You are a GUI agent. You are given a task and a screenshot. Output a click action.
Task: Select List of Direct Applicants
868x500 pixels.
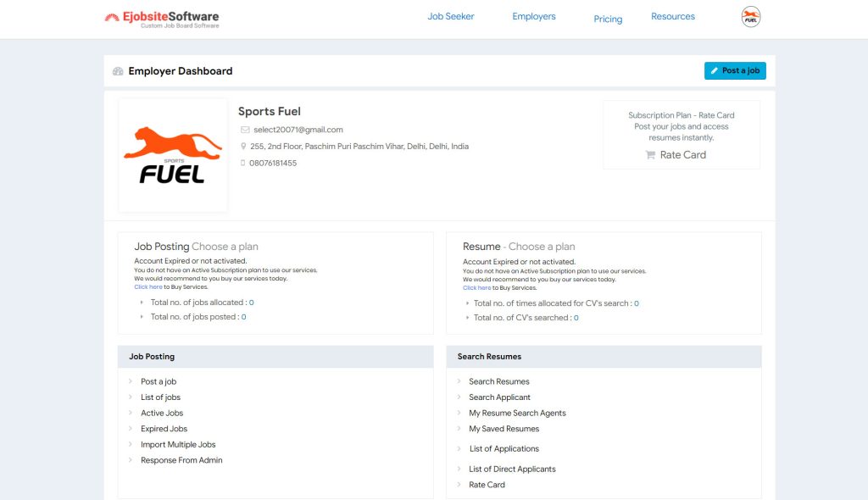point(512,469)
